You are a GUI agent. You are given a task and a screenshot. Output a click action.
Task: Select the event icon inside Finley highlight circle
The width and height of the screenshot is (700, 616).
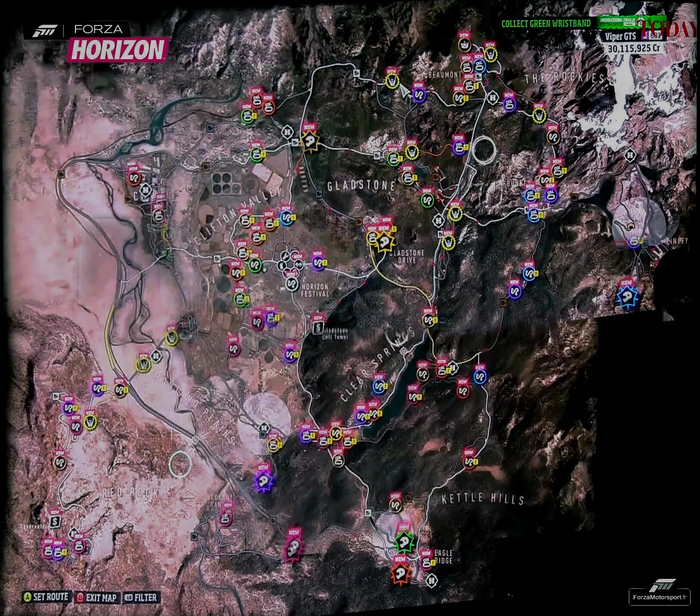(634, 240)
